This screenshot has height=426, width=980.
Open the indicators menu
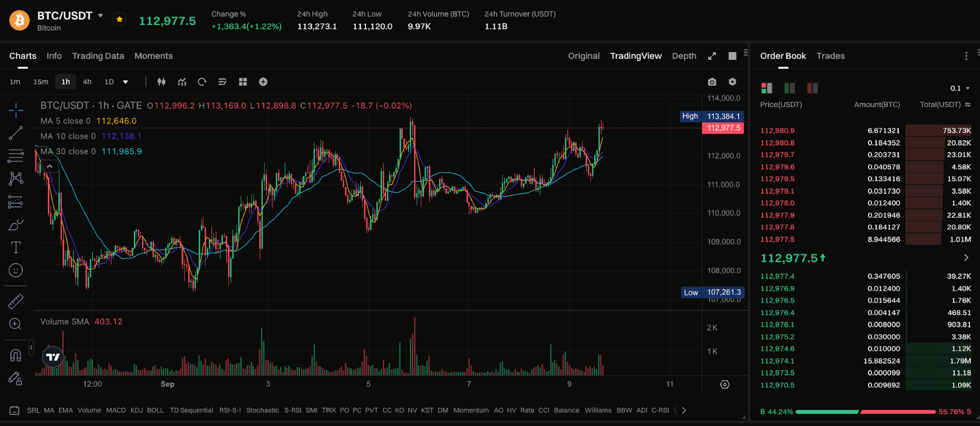click(182, 82)
